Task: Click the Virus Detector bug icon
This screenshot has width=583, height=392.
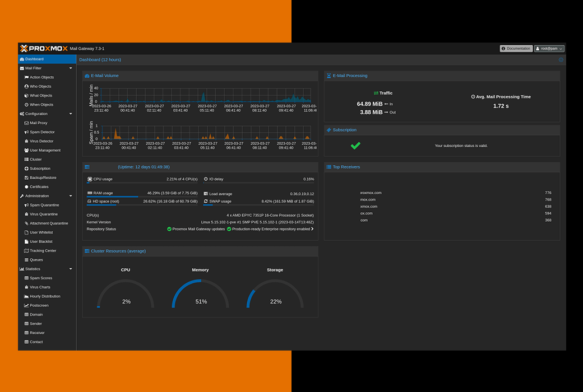Action: [26, 141]
